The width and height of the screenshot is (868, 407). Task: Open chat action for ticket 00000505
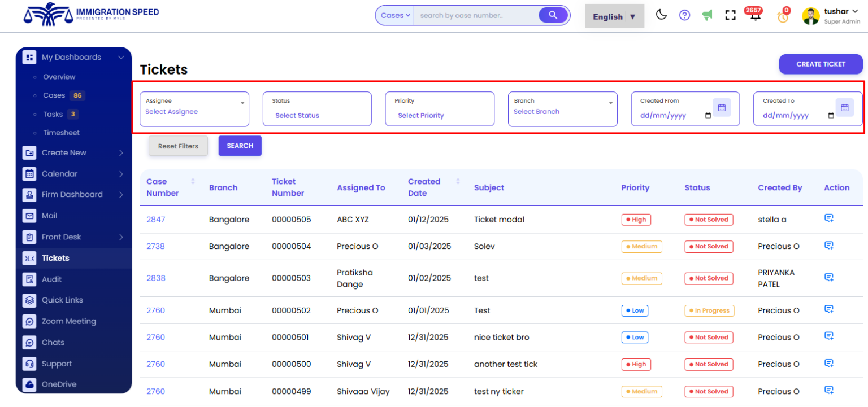[828, 217]
